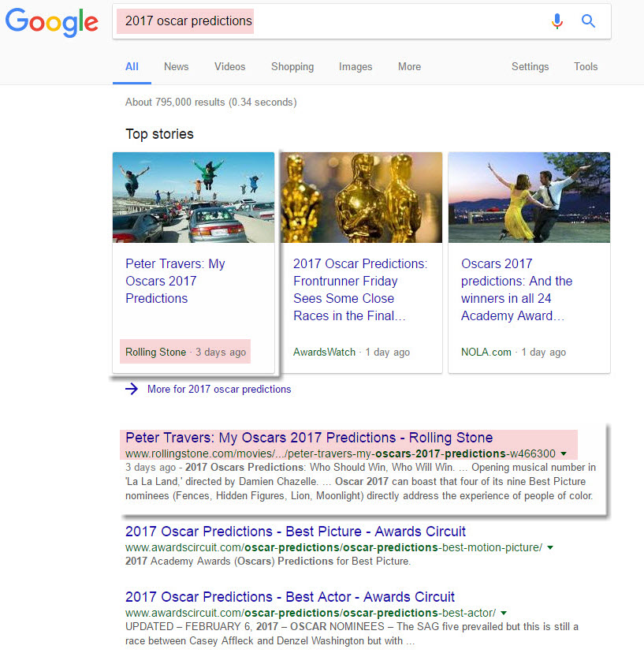Screen dimensions: 644x653
Task: Run the search with the magnifier icon
Action: pos(588,21)
